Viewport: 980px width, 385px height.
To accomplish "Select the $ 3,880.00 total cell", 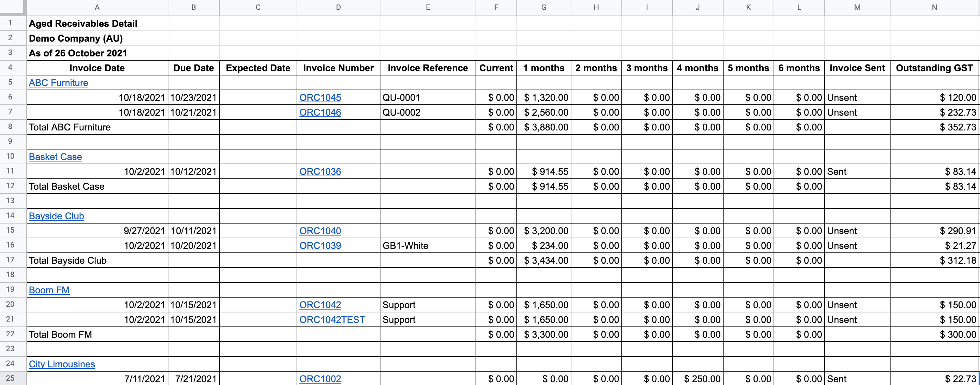I will [x=544, y=127].
